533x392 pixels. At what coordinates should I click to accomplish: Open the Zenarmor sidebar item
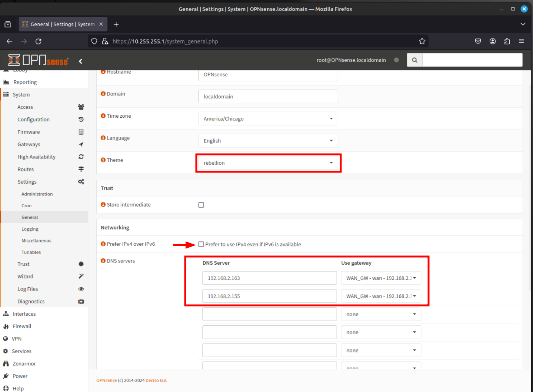24,363
